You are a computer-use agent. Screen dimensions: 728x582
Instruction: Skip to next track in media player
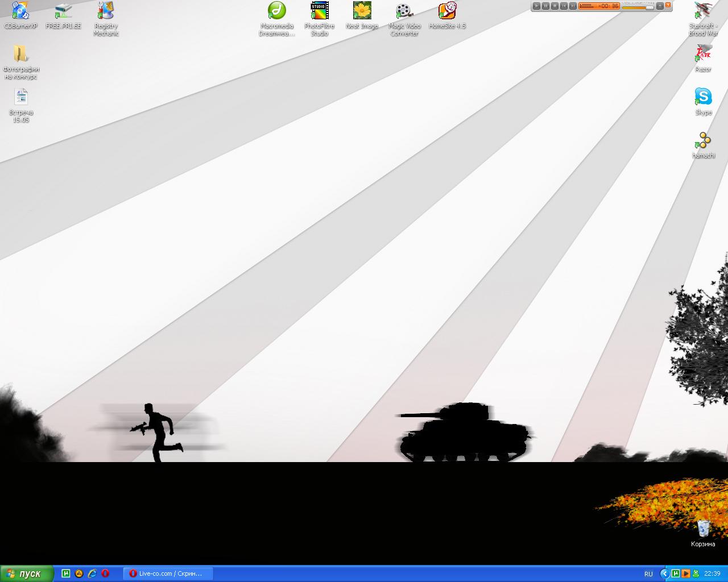click(x=573, y=6)
